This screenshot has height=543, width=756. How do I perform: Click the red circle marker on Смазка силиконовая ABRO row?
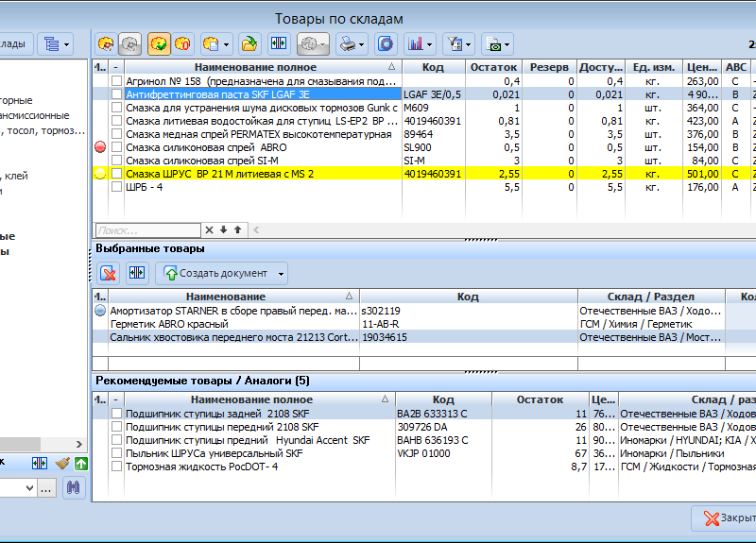click(x=100, y=147)
